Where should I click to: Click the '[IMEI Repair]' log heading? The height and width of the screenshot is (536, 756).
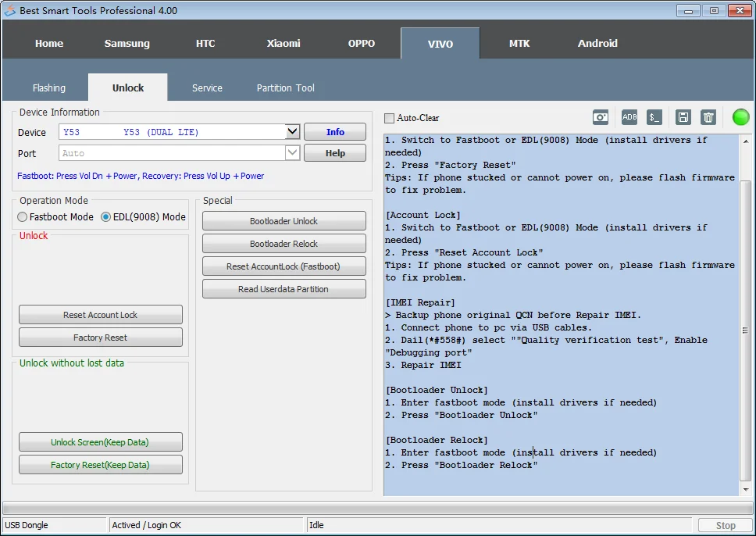(x=420, y=302)
